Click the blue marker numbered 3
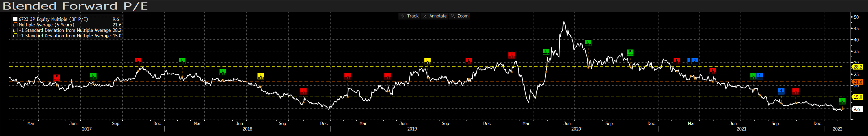 695,61
